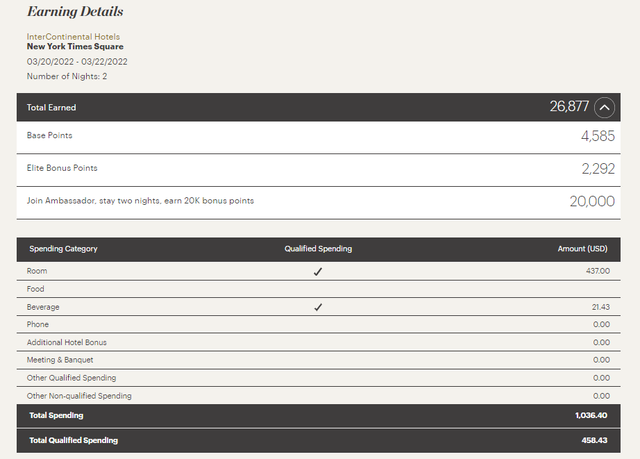This screenshot has width=640, height=459.
Task: Click the Spending Category column header
Action: [x=62, y=249]
